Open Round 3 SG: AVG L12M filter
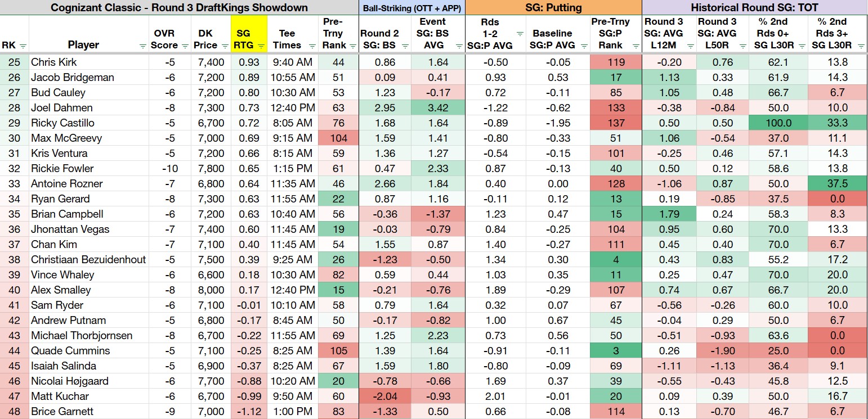 click(x=690, y=46)
